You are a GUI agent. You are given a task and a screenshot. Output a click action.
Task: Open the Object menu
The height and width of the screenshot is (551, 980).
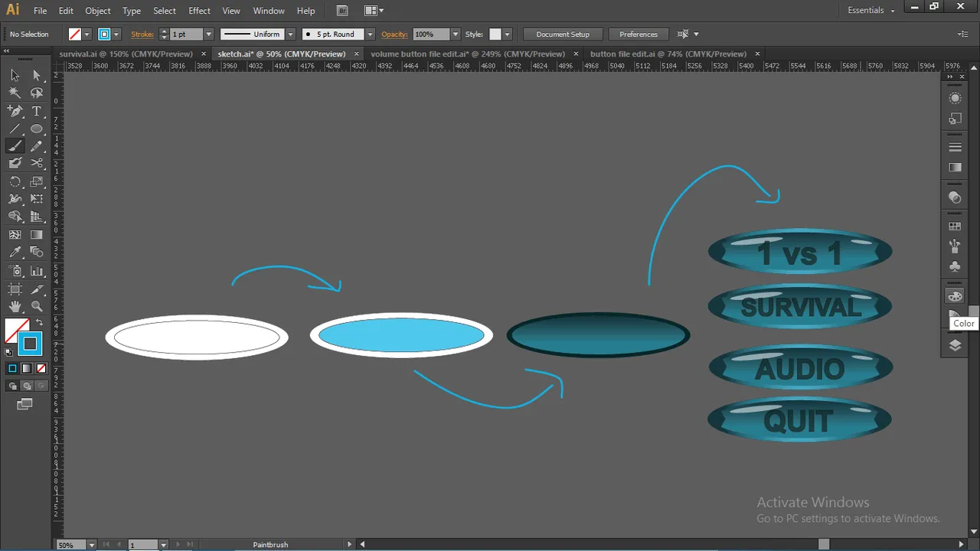tap(98, 11)
